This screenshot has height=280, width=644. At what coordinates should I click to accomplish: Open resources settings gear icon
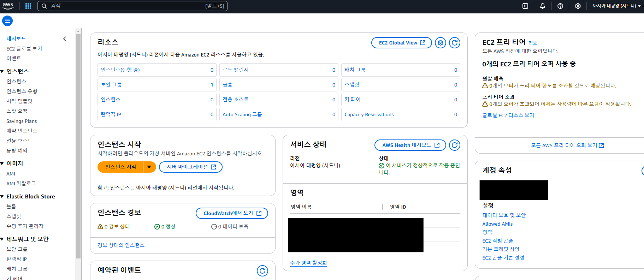pos(441,43)
